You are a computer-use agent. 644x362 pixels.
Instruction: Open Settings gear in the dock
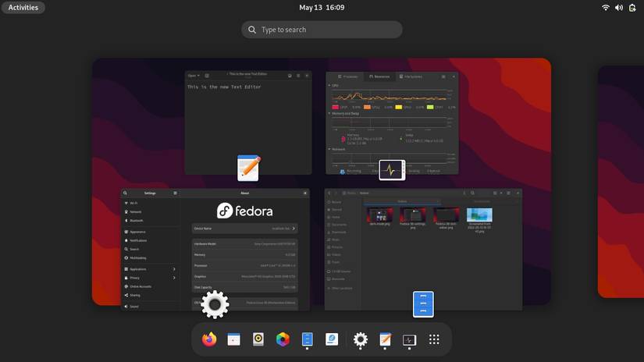[x=361, y=339]
